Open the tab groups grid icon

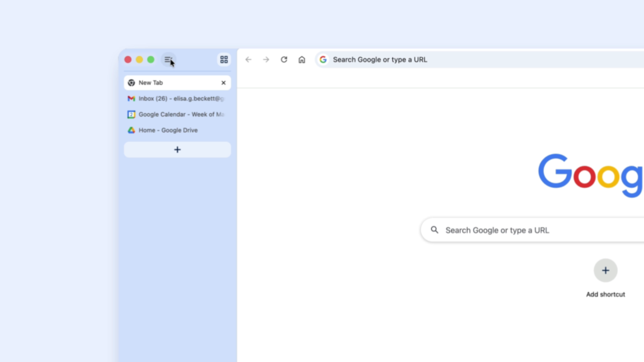[223, 59]
